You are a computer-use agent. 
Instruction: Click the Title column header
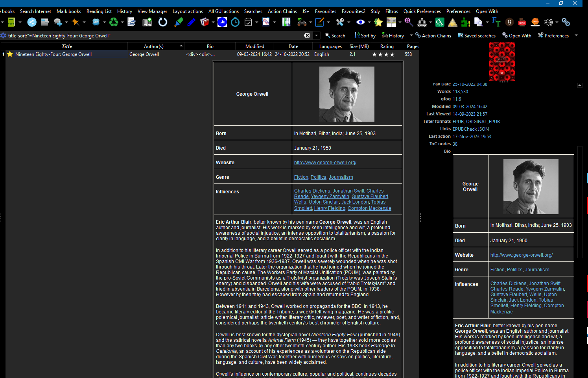click(x=67, y=46)
